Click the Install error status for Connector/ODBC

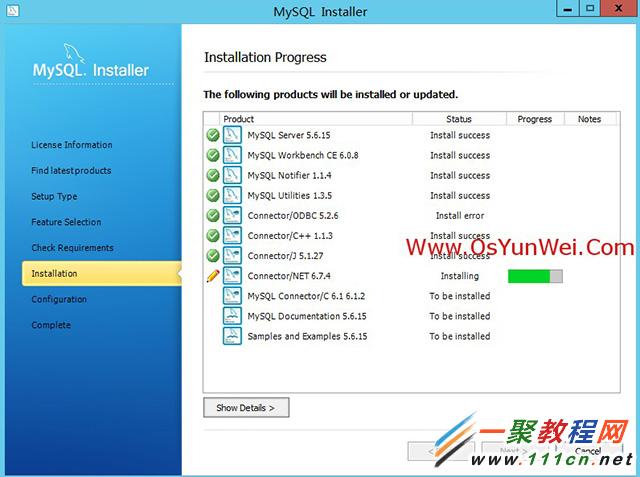pos(460,215)
